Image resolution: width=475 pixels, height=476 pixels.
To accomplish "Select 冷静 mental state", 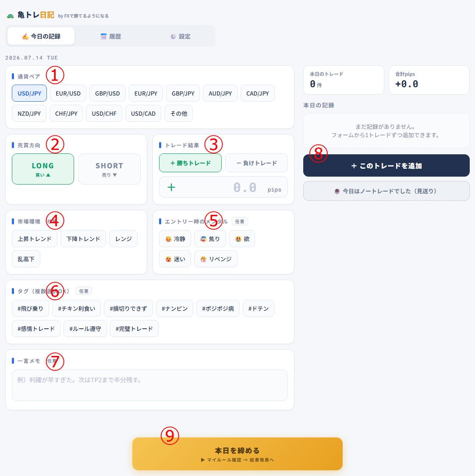I will (x=175, y=238).
